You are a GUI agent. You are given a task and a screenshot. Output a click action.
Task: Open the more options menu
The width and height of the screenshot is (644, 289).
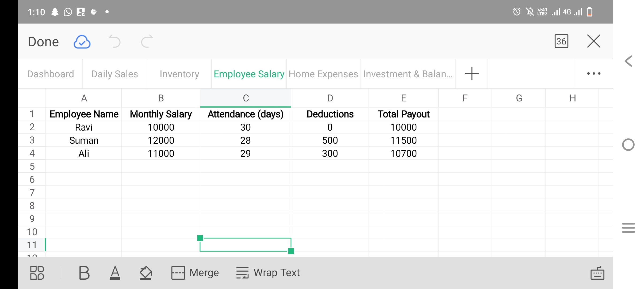click(x=594, y=74)
